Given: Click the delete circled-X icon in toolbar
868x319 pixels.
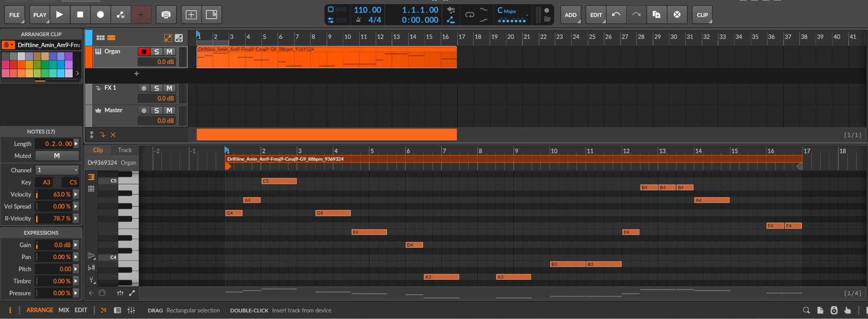Looking at the screenshot, I should [677, 14].
